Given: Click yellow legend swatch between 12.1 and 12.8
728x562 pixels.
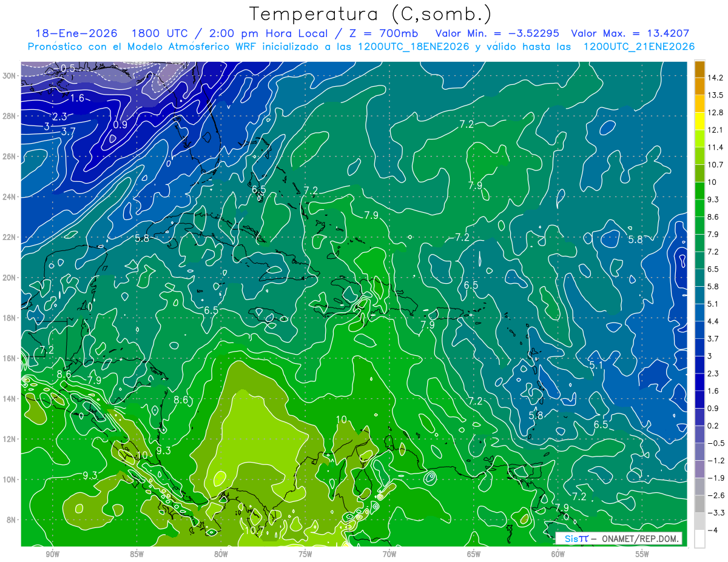Looking at the screenshot, I should pos(699,121).
